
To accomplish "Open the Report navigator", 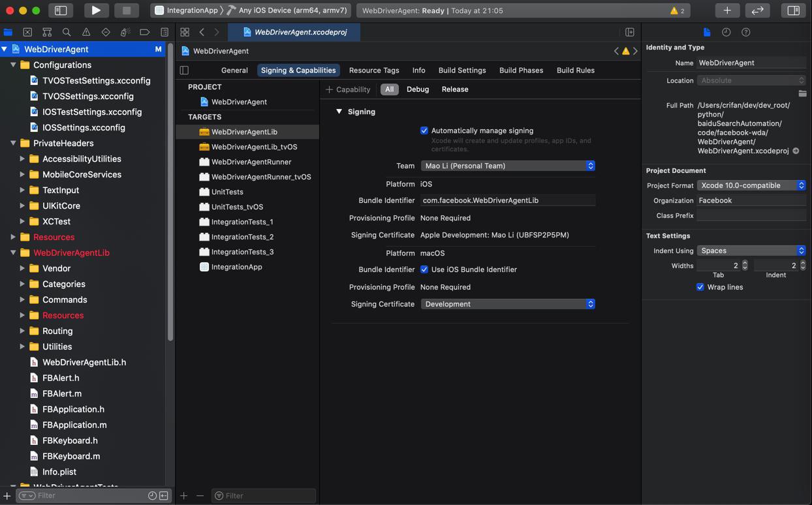I will coord(164,32).
